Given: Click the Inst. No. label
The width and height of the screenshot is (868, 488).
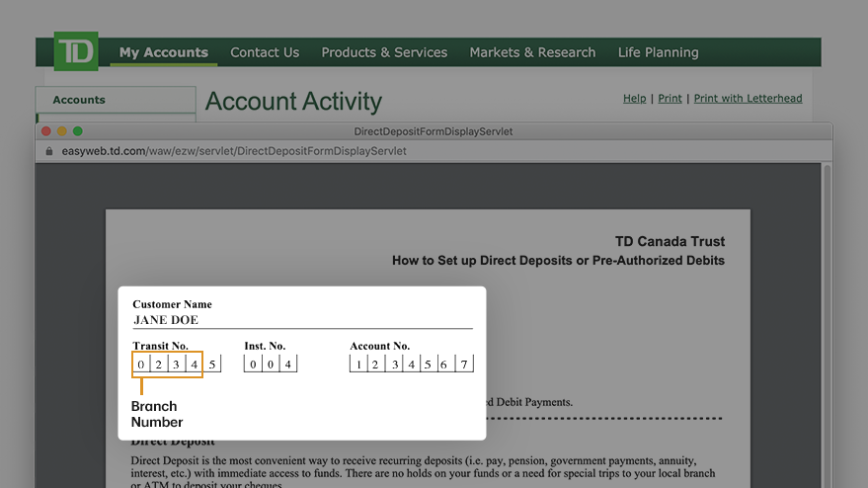Looking at the screenshot, I should click(x=265, y=346).
